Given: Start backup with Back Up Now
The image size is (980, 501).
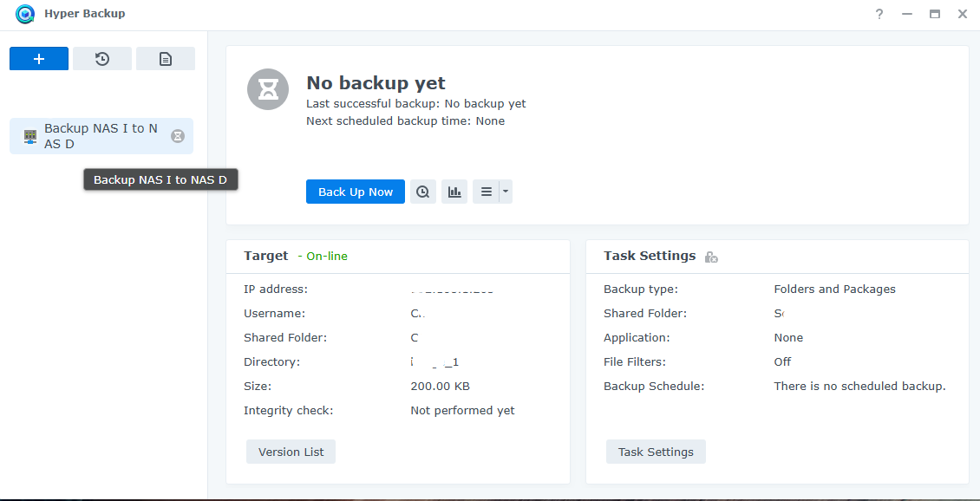Looking at the screenshot, I should 356,192.
